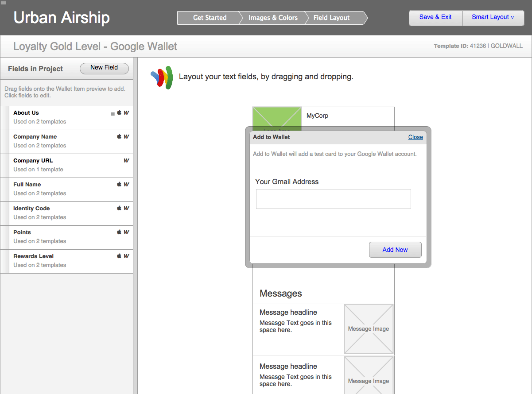Image resolution: width=532 pixels, height=394 pixels.
Task: Click the MyCorp text in preview
Action: click(318, 116)
